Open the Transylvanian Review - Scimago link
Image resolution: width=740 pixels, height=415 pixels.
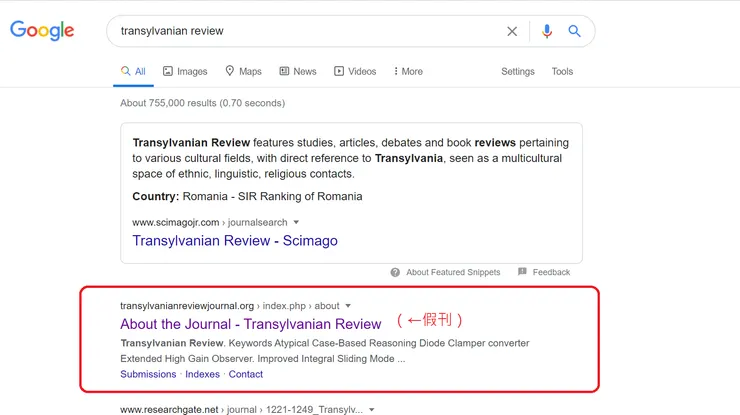(235, 241)
